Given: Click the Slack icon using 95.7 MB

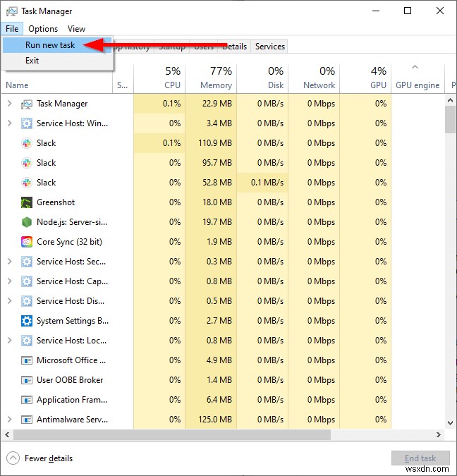Looking at the screenshot, I should tap(27, 163).
